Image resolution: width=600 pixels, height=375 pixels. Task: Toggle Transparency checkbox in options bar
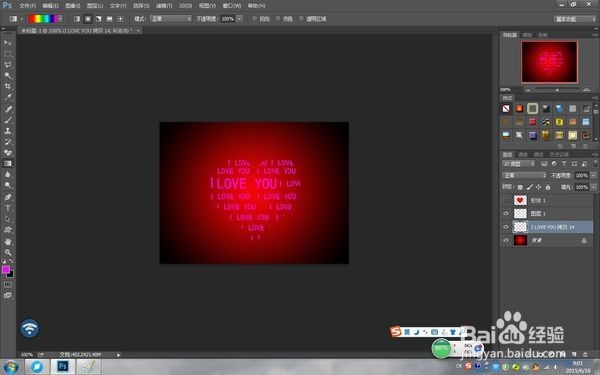click(301, 18)
